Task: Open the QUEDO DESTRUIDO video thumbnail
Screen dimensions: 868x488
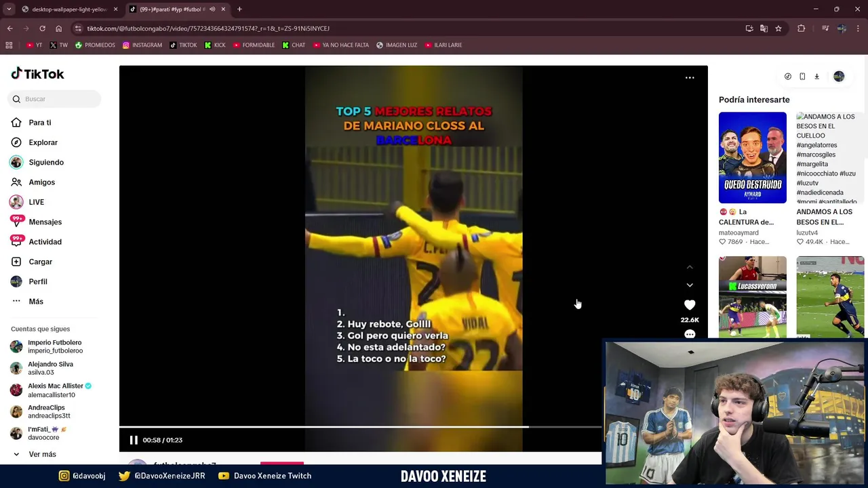Action: coord(753,157)
